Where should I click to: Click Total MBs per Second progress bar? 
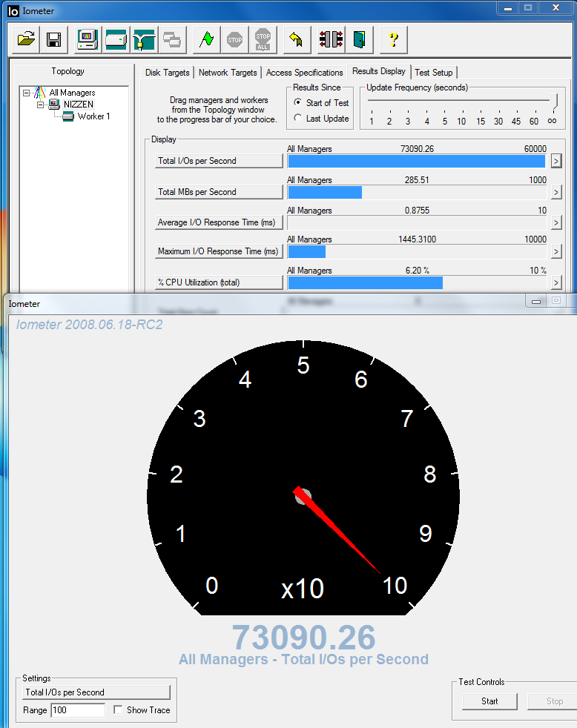point(418,192)
